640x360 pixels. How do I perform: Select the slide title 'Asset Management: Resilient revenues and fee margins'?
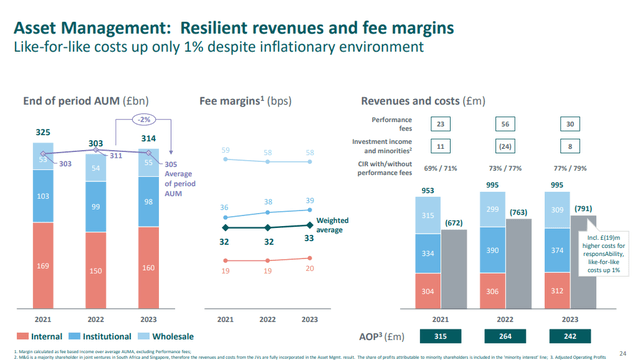pos(234,28)
